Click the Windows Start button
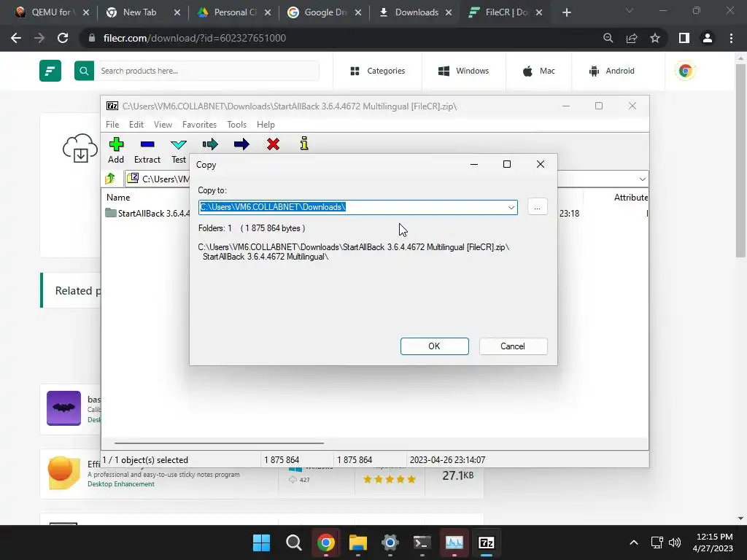This screenshot has width=747, height=560. click(262, 542)
